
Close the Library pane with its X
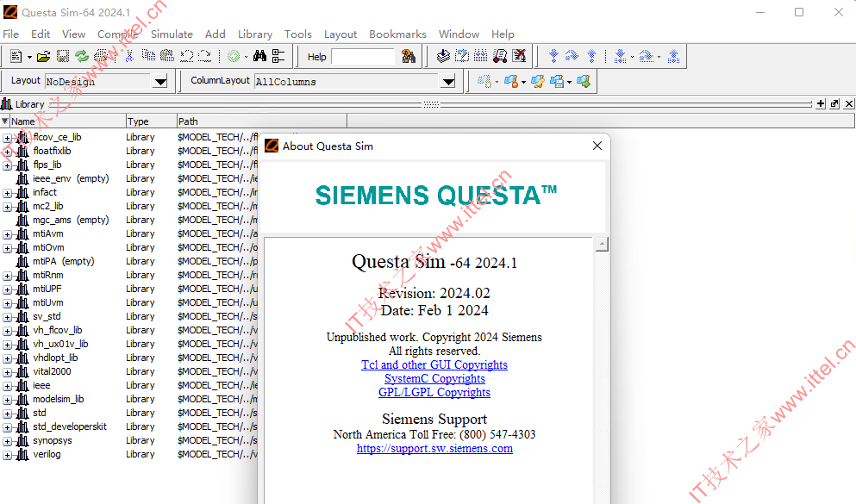coord(848,103)
